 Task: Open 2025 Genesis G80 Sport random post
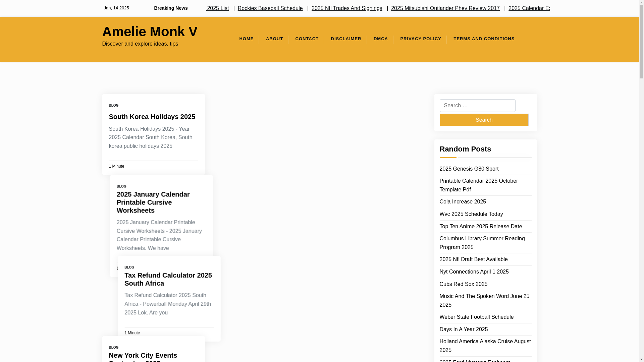point(469,169)
